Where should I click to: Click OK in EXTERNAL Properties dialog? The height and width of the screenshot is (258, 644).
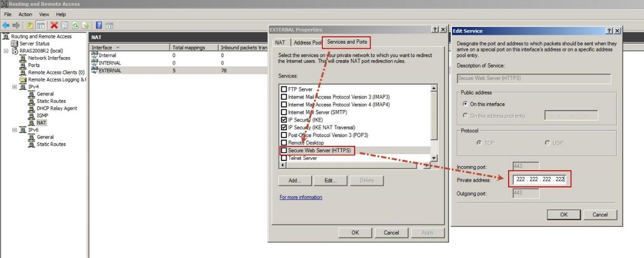point(355,233)
